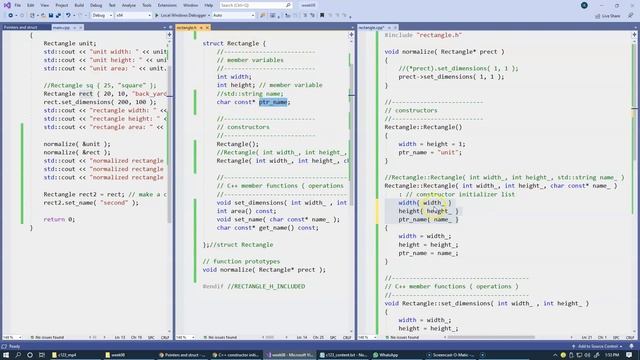This screenshot has width=640, height=360.
Task: Open the Debug menu
Action: (x=96, y=5)
